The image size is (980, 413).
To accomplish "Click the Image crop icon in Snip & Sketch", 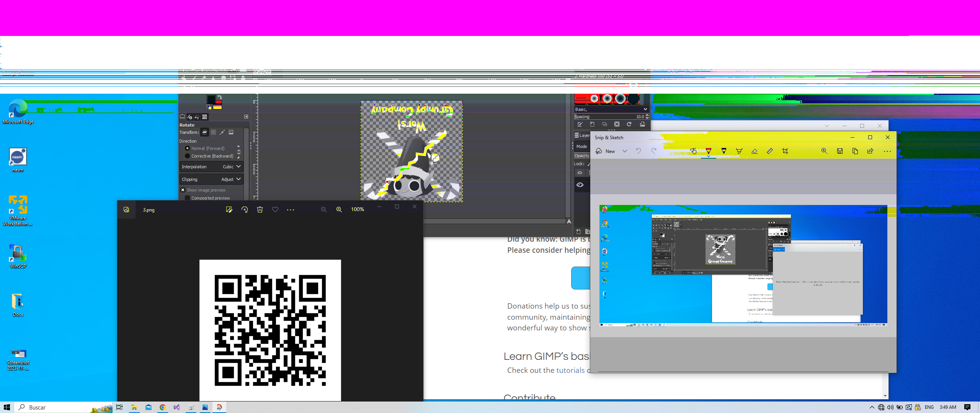I will pos(785,151).
